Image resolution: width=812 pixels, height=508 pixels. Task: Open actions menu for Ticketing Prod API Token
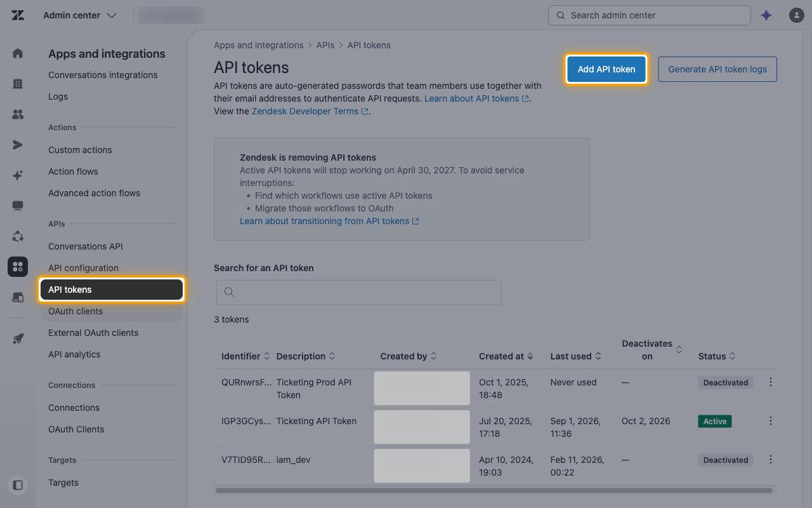click(x=771, y=382)
